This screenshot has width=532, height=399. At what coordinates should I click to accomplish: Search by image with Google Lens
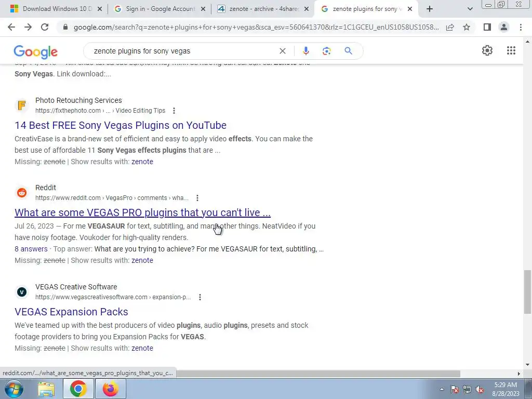(326, 51)
